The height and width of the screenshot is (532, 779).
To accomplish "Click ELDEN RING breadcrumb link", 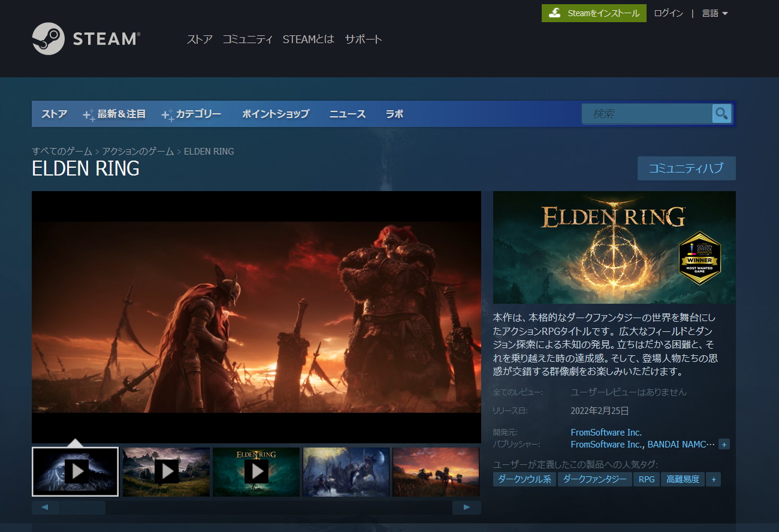I will coord(209,152).
